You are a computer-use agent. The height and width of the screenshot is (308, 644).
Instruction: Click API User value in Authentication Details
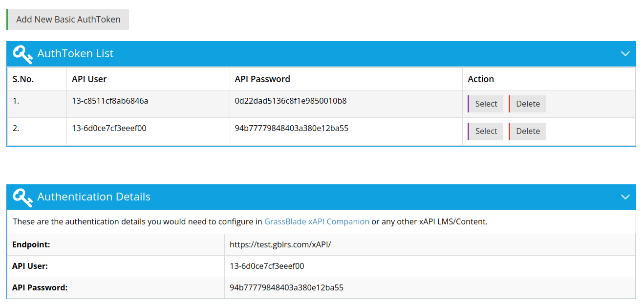point(267,266)
